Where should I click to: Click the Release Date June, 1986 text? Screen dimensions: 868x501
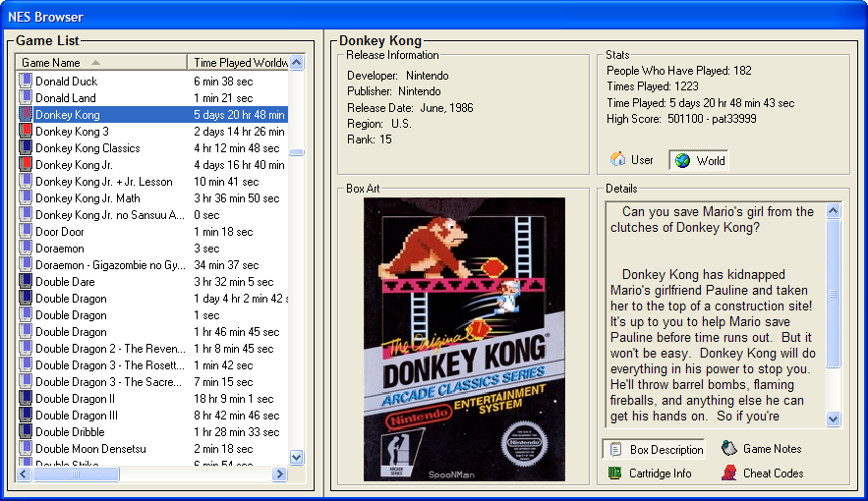point(410,108)
